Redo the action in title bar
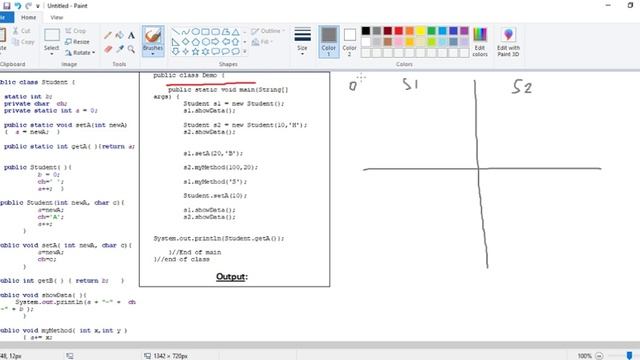This screenshot has width=640, height=360. pyautogui.click(x=28, y=6)
